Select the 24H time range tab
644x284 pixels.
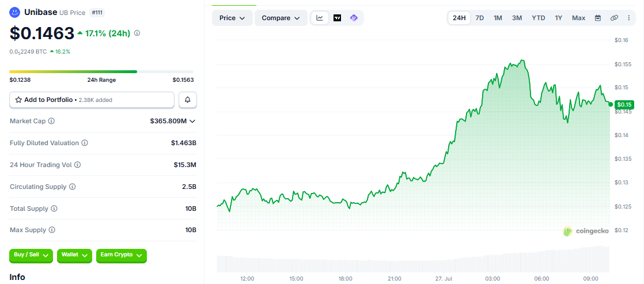(x=459, y=18)
